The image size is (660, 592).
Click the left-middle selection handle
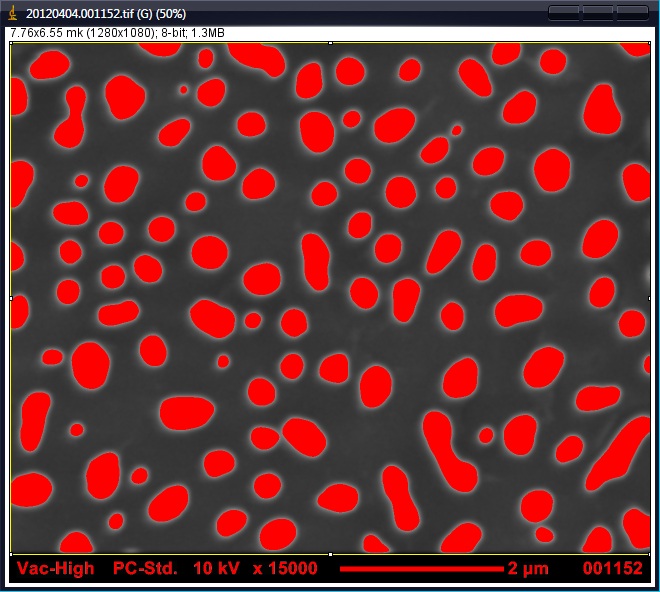11,299
